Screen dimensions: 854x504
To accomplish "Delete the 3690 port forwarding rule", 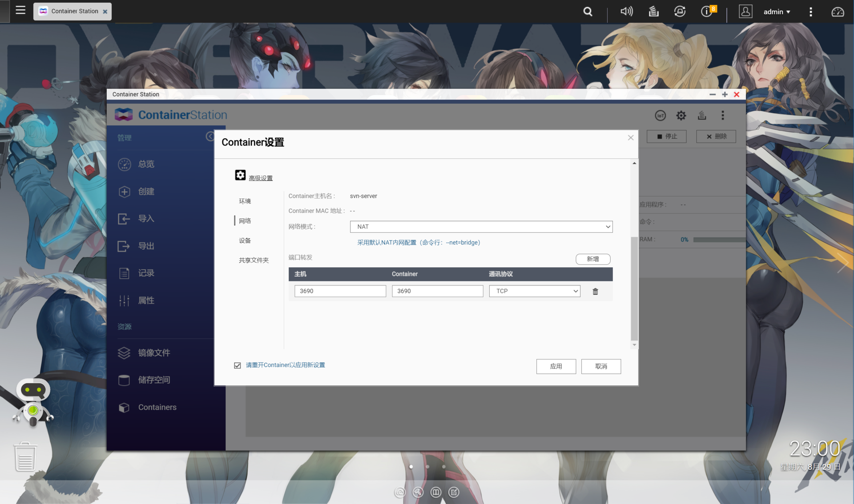I will coord(595,292).
